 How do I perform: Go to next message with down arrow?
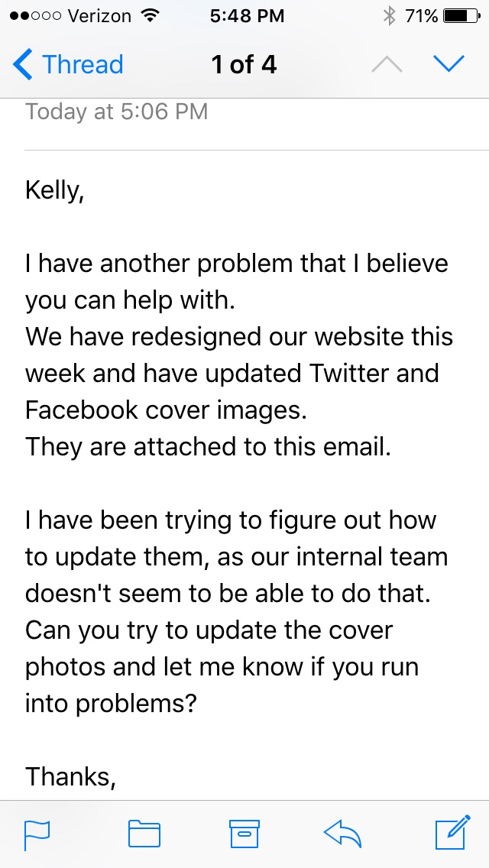tap(448, 65)
